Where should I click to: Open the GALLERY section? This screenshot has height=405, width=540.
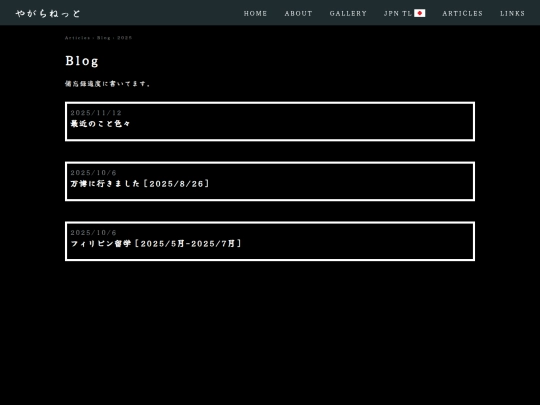click(348, 13)
